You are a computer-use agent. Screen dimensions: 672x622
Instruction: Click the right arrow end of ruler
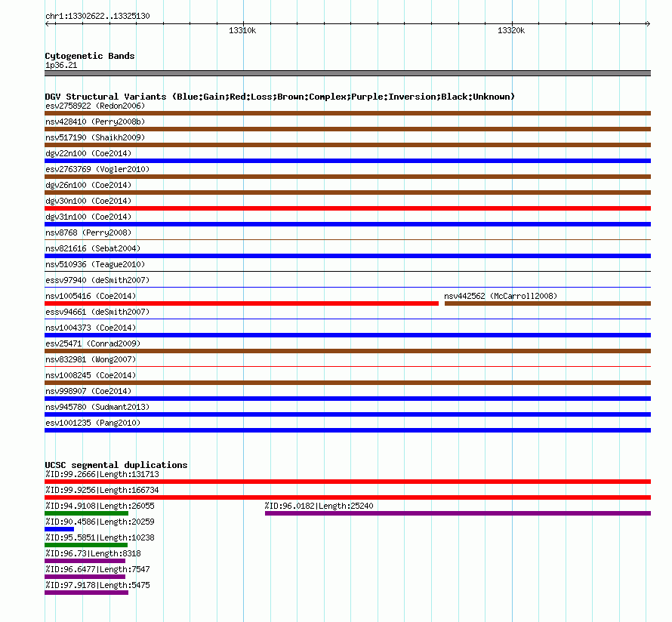pyautogui.click(x=648, y=23)
